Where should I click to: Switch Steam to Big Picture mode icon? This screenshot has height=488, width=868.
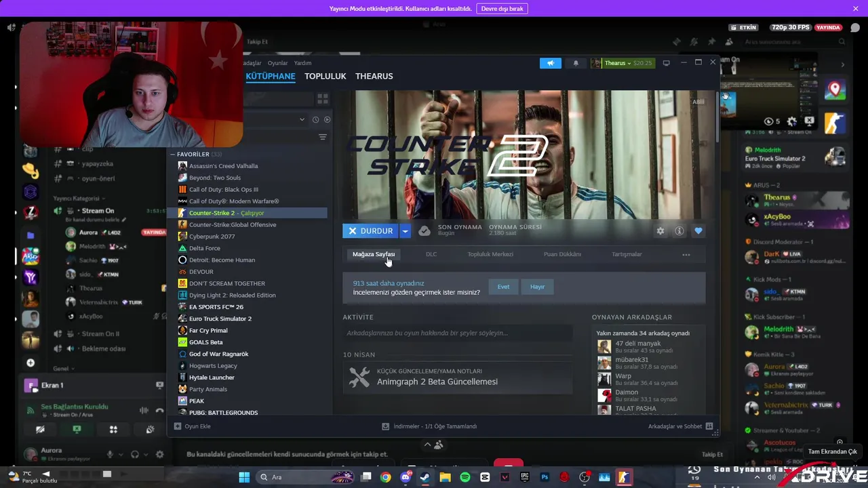[x=666, y=63]
